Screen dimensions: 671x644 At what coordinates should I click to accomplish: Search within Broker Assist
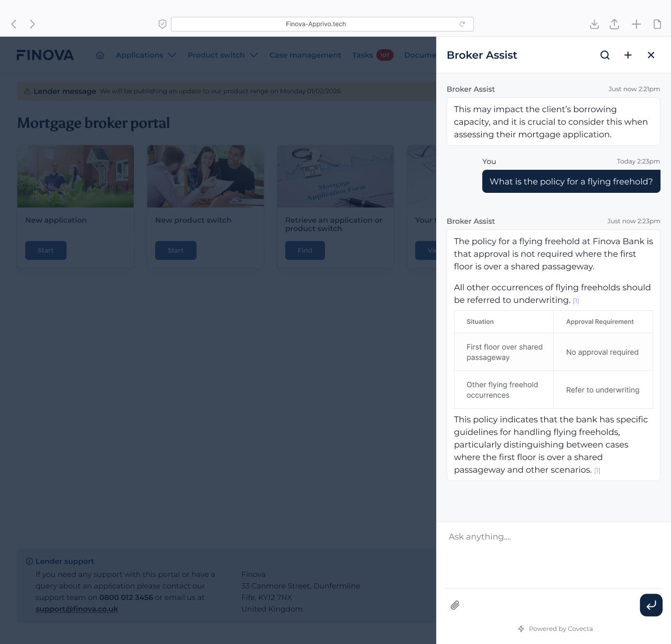click(x=605, y=55)
